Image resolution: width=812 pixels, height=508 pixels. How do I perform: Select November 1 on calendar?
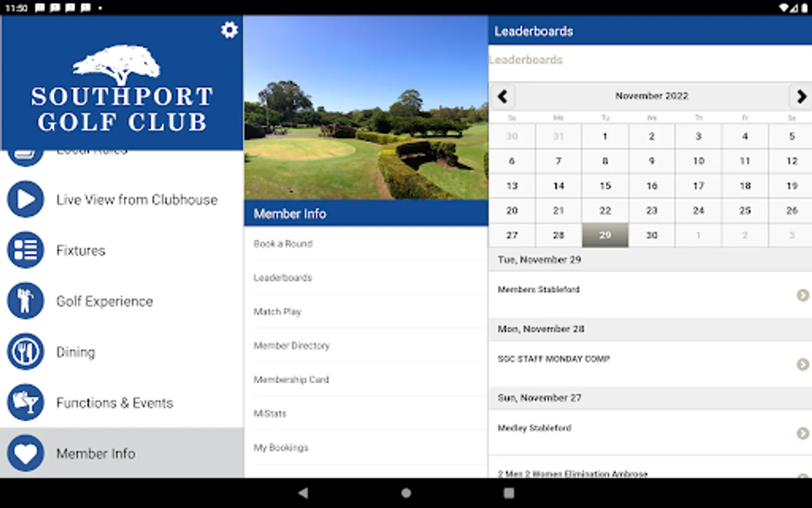pos(605,136)
